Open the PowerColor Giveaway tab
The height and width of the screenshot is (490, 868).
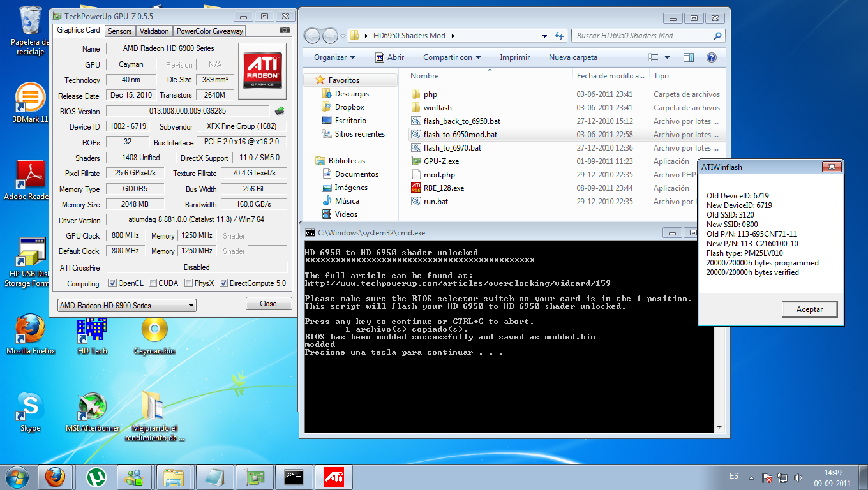click(210, 31)
